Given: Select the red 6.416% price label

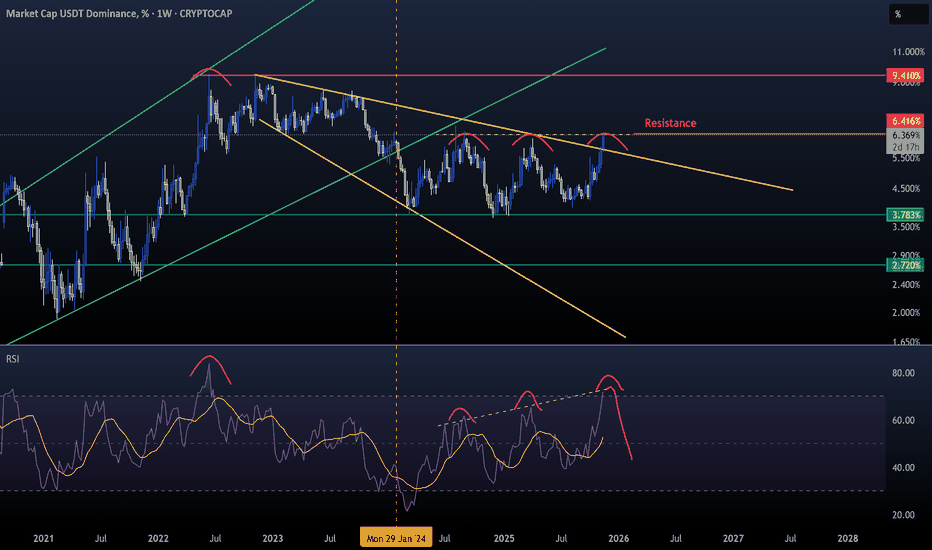Looking at the screenshot, I should tap(905, 121).
